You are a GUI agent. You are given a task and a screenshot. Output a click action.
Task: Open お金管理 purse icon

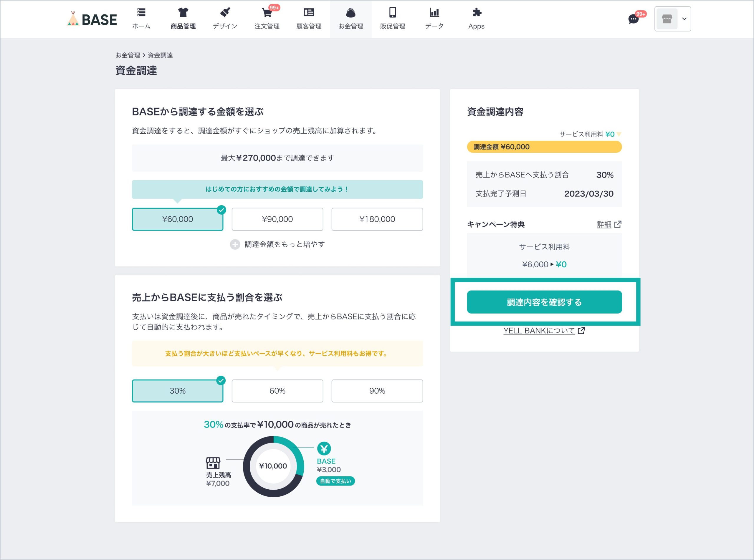(350, 13)
